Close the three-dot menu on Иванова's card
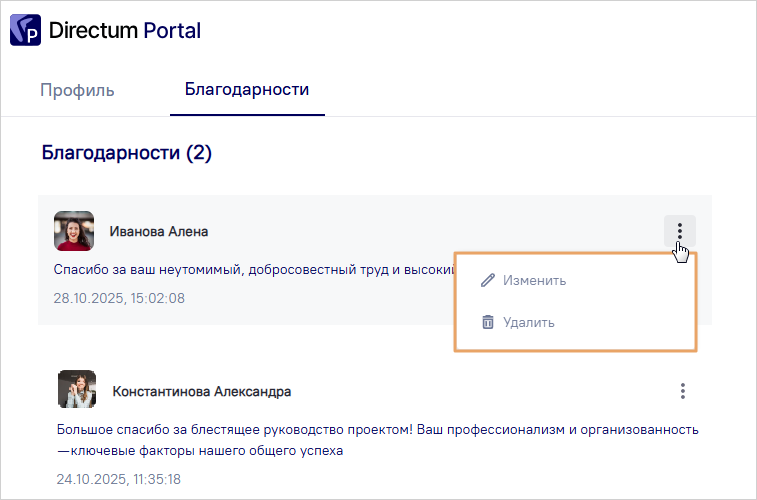The width and height of the screenshot is (757, 500). (679, 231)
